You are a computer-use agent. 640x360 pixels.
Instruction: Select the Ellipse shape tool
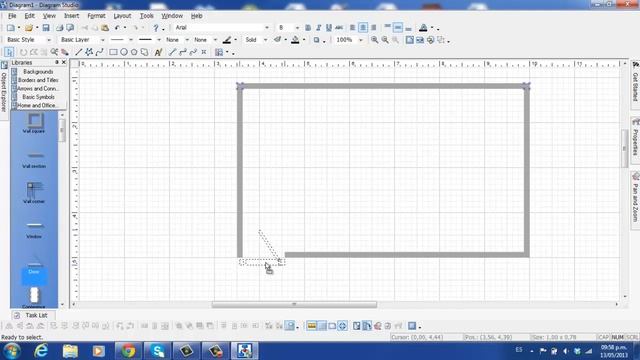(x=124, y=52)
